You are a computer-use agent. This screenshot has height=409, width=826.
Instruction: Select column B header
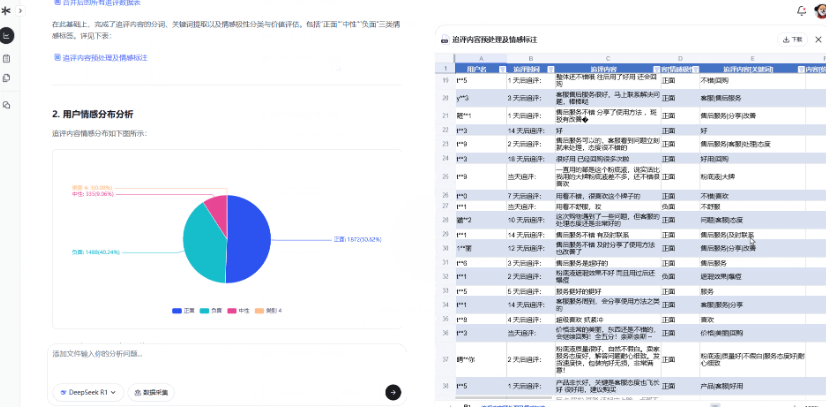coord(531,59)
